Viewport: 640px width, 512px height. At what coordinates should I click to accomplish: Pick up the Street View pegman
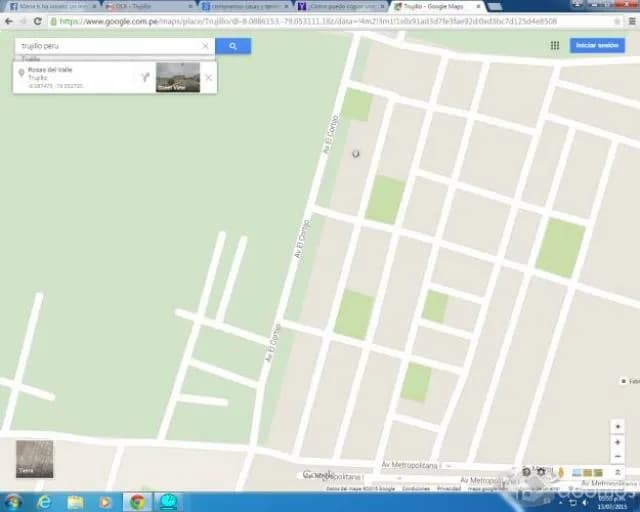coord(561,472)
